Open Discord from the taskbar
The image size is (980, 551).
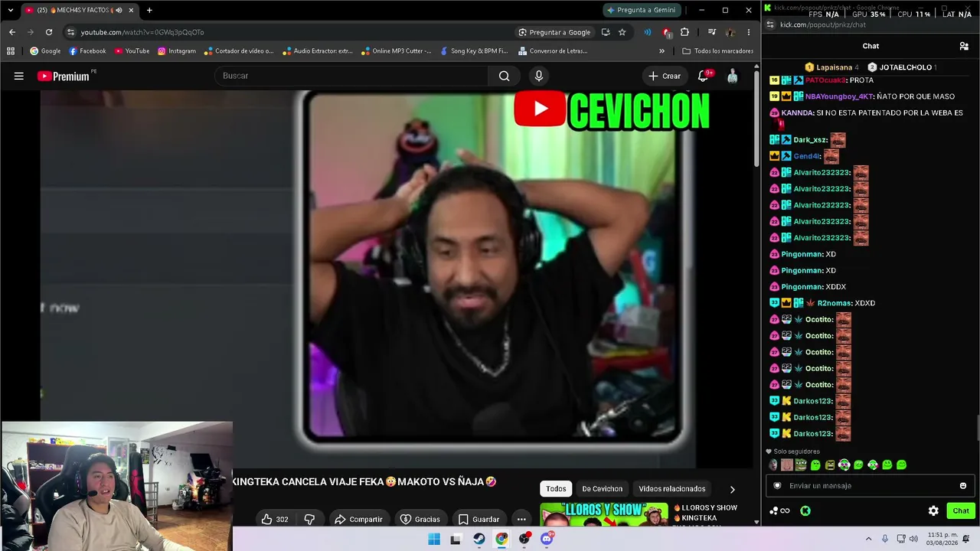[x=547, y=539]
